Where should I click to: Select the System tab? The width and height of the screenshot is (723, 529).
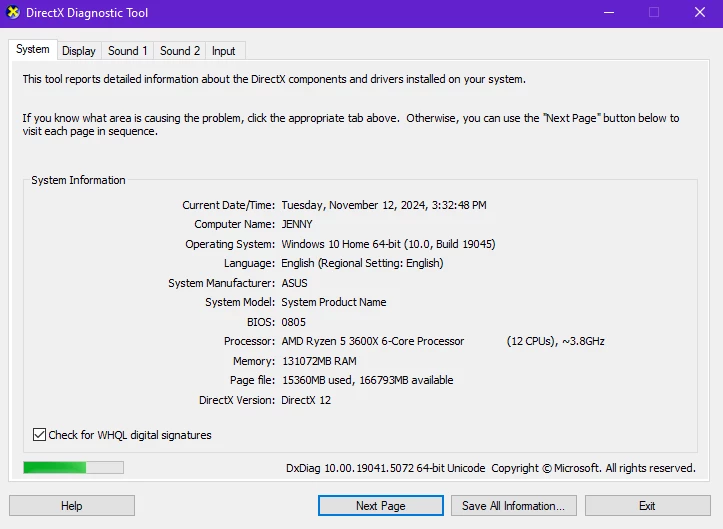click(33, 49)
